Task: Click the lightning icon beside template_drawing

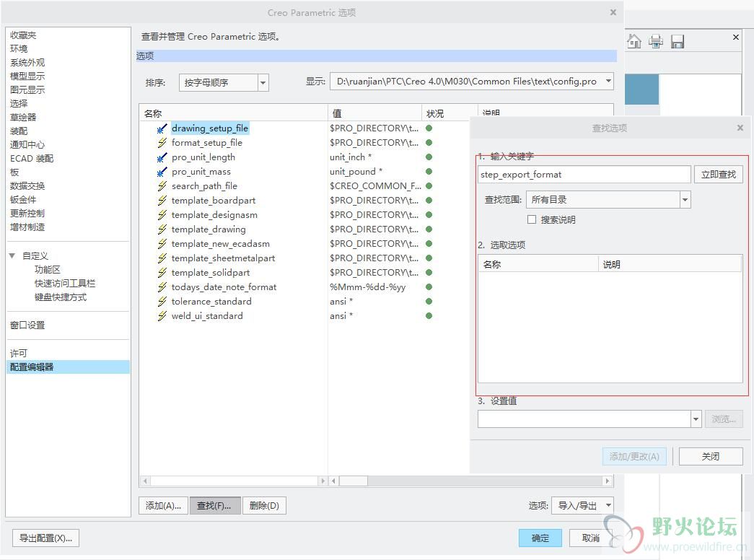Action: coord(162,229)
